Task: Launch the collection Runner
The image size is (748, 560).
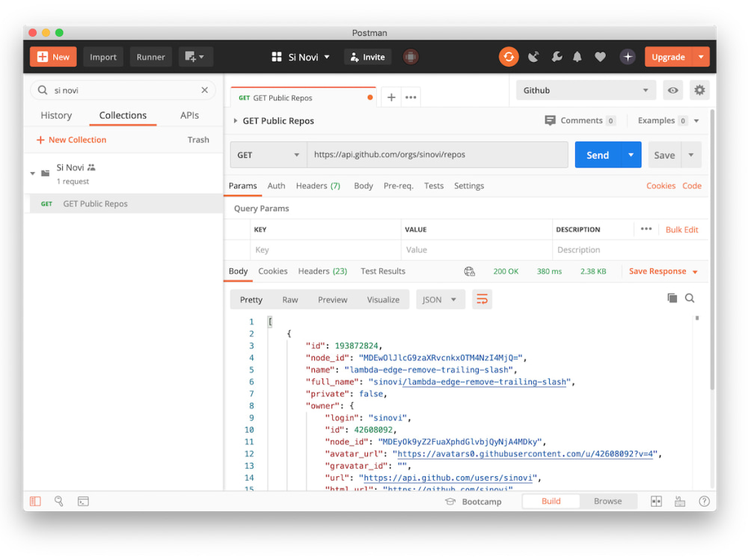Action: pyautogui.click(x=150, y=57)
